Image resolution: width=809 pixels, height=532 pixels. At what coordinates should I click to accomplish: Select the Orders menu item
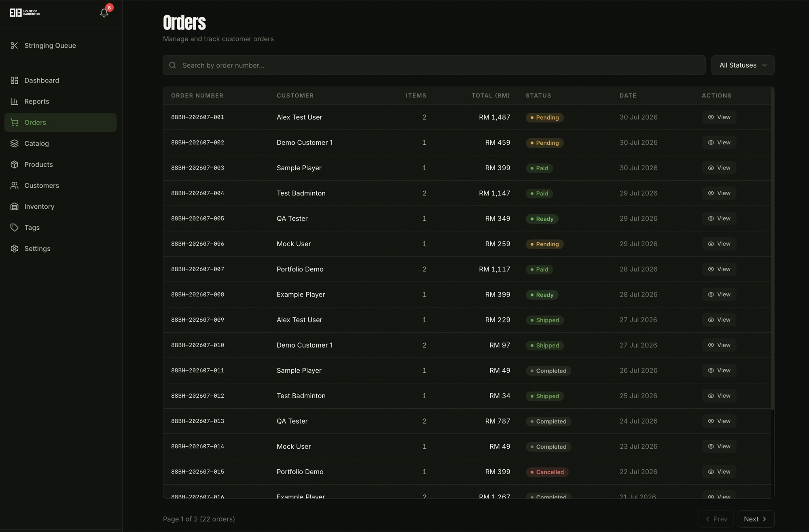tap(61, 122)
